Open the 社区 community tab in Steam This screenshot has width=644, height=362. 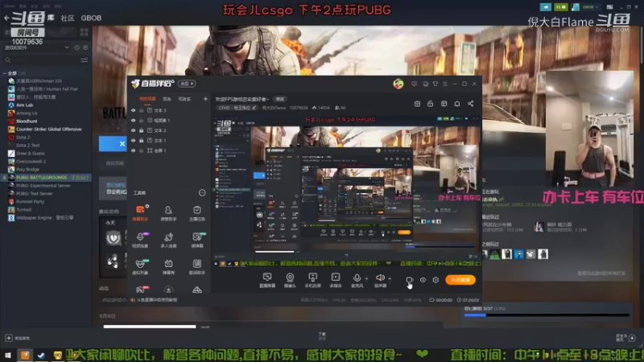pyautogui.click(x=68, y=18)
